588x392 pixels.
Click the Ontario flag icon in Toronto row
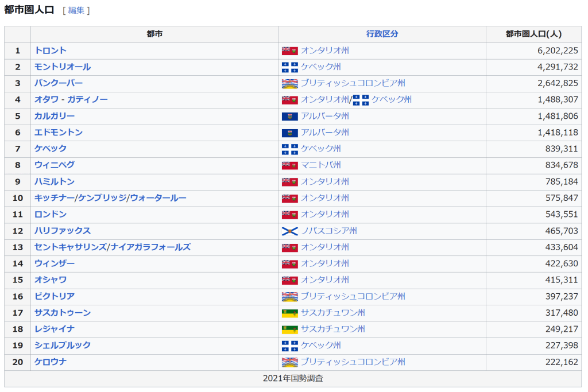(x=289, y=51)
